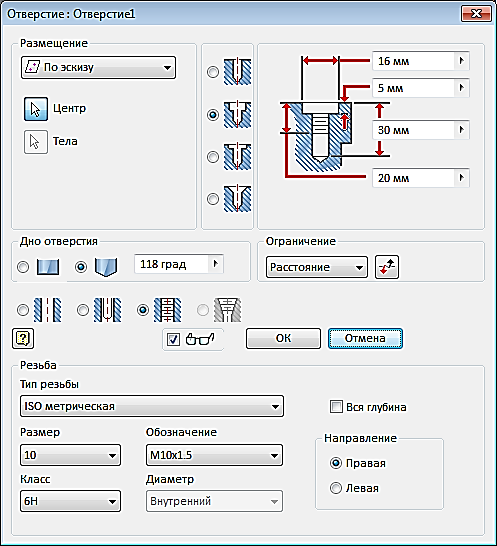Open the help button with question mark
The height and width of the screenshot is (546, 497).
pyautogui.click(x=23, y=338)
